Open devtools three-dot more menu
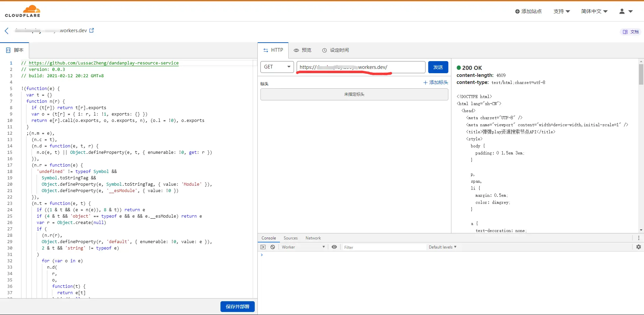The image size is (644, 315). (x=639, y=238)
